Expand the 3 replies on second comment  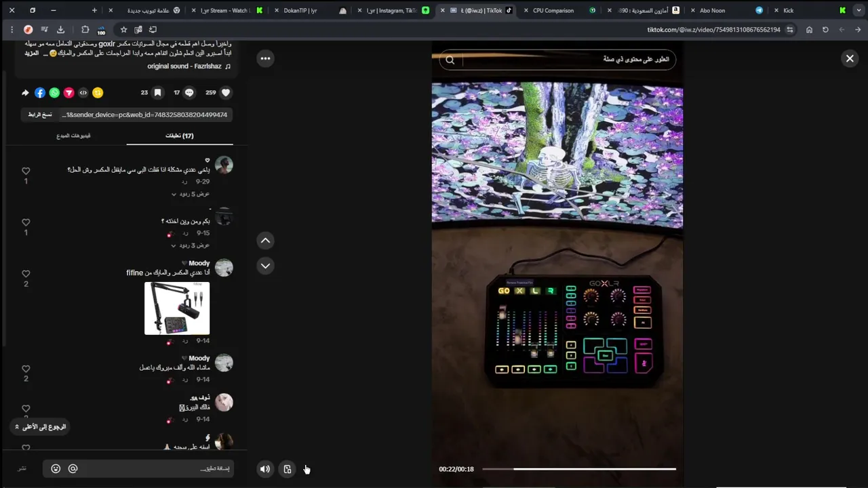pyautogui.click(x=190, y=245)
